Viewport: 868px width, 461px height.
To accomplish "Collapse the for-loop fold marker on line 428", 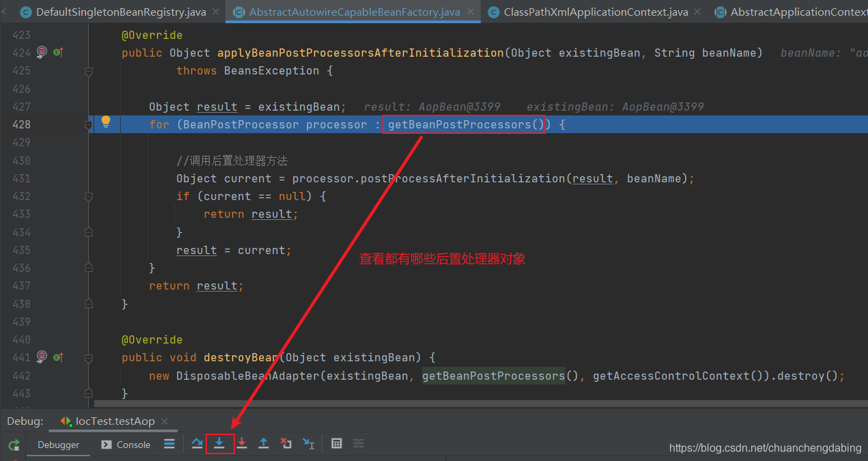I will pyautogui.click(x=88, y=125).
